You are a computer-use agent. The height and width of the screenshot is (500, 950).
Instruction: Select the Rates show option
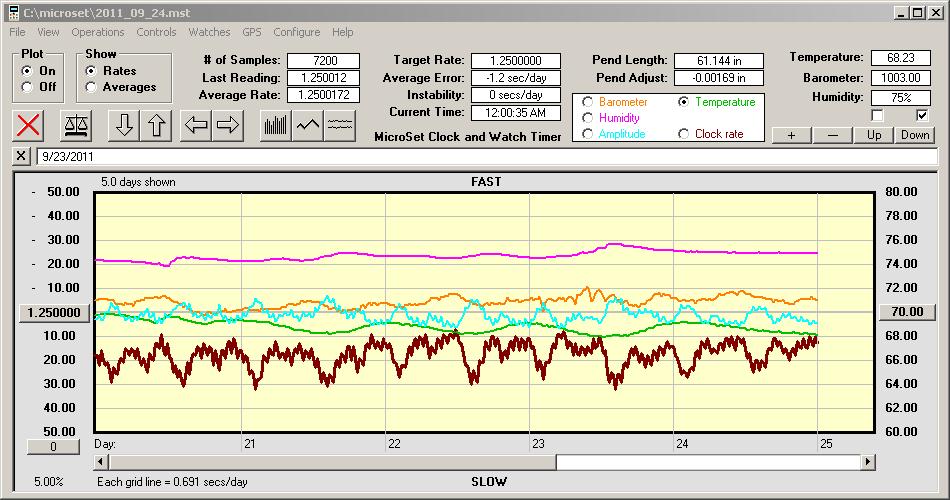91,71
